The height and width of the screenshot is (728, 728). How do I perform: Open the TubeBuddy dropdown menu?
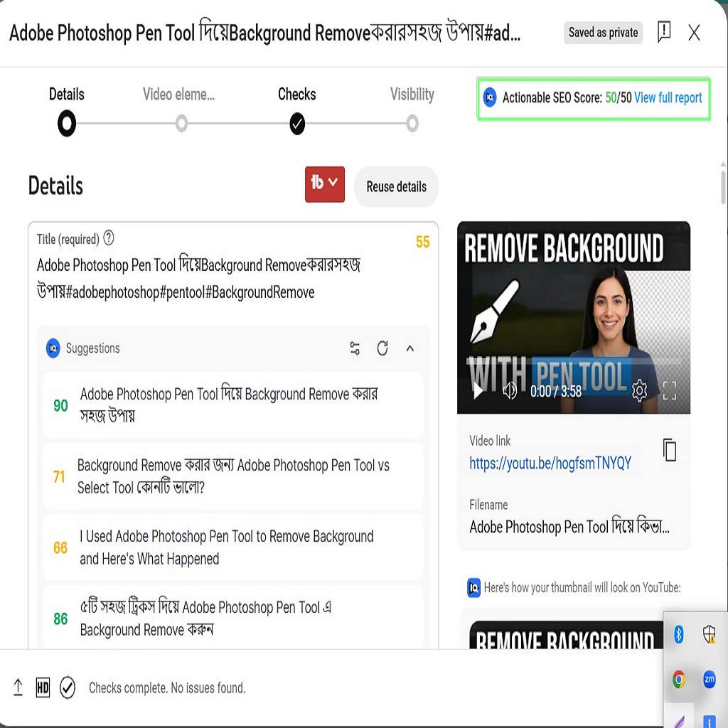coord(324,184)
